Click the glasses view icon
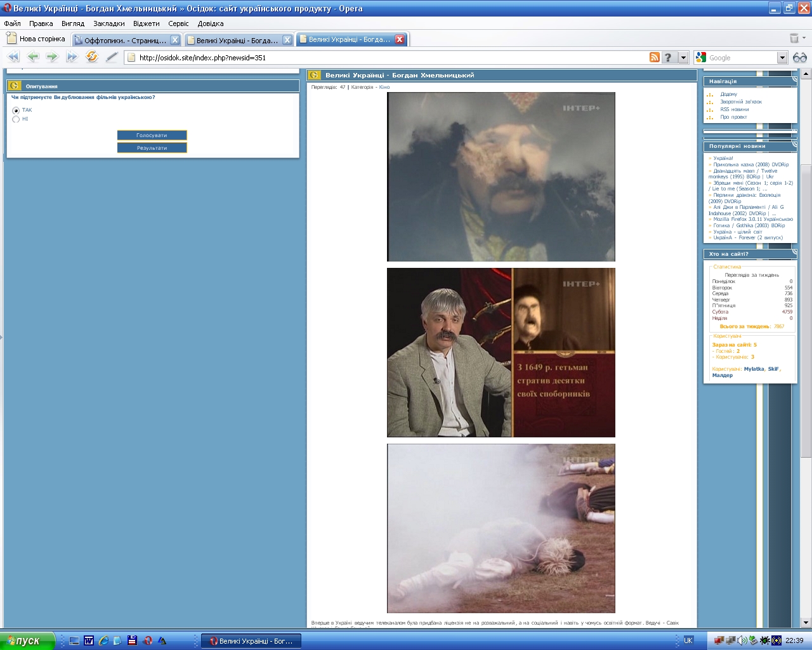Viewport: 812px width, 650px height. pos(800,58)
